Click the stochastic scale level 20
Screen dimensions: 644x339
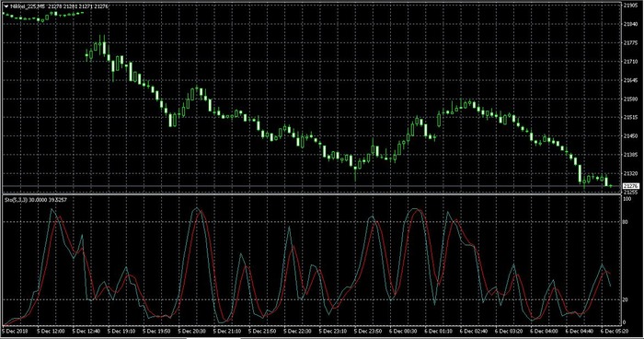tap(626, 300)
